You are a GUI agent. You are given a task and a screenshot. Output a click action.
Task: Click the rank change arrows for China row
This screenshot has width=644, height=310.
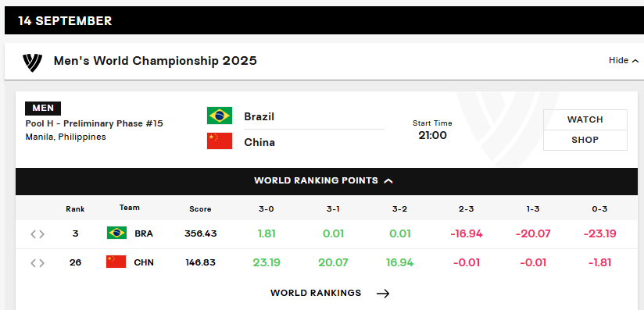[38, 263]
